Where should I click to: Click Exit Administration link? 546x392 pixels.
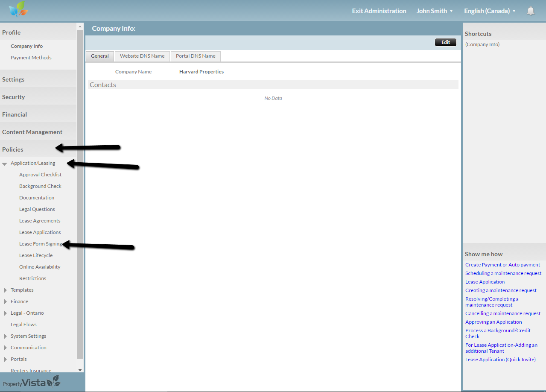pyautogui.click(x=379, y=11)
